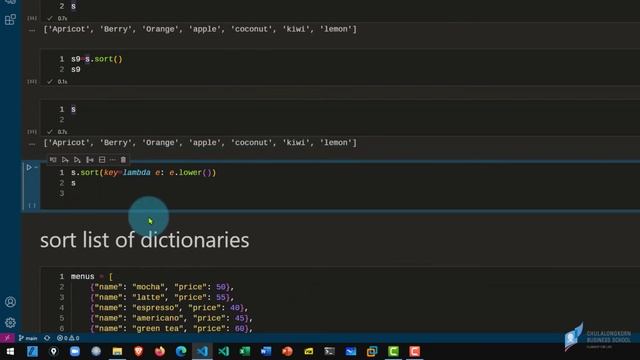Open run options dropdown beside cell run button

point(36,167)
